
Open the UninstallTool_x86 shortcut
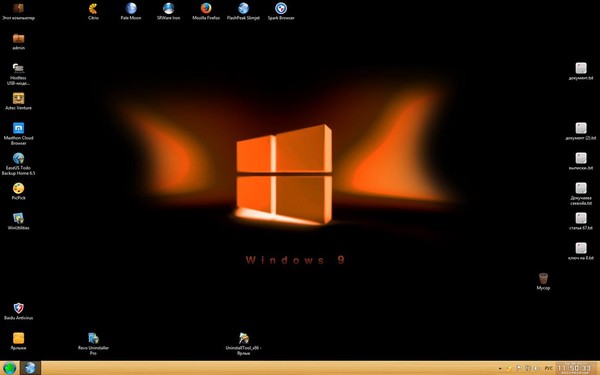click(x=243, y=344)
